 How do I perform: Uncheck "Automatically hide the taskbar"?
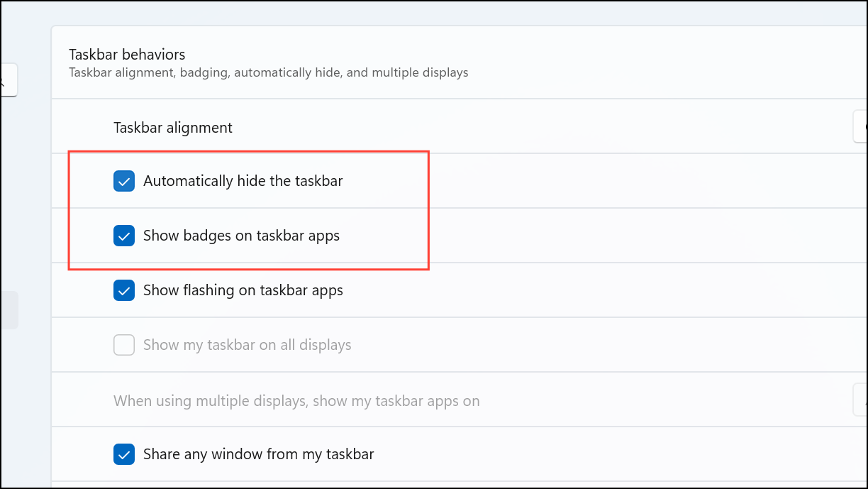(124, 181)
